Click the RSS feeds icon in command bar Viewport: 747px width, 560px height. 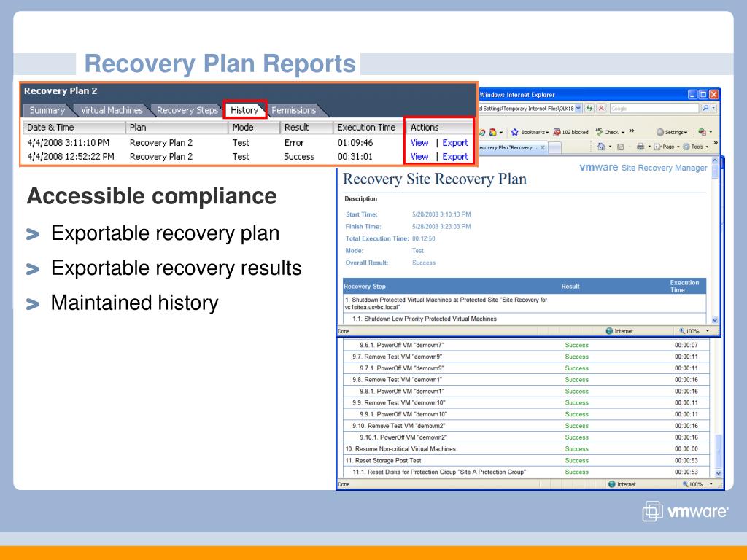point(620,147)
